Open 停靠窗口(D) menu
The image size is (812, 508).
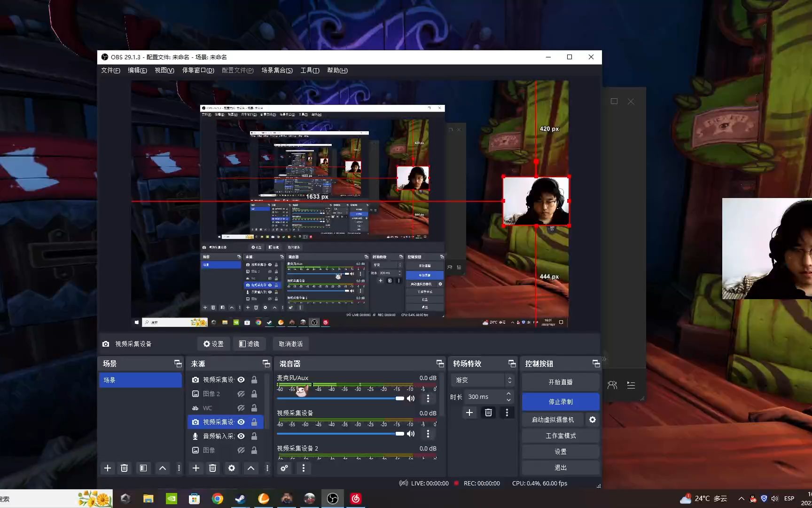click(198, 70)
